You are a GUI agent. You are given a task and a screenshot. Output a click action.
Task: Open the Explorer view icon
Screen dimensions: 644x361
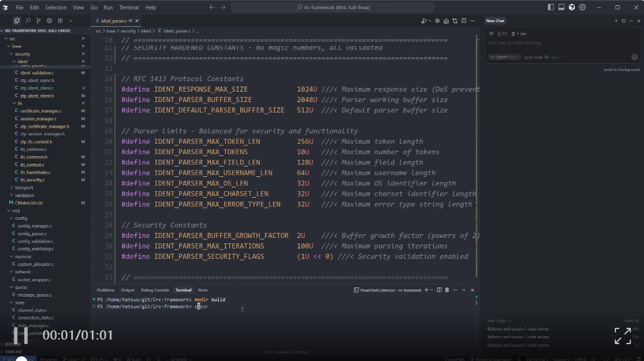tap(17, 21)
